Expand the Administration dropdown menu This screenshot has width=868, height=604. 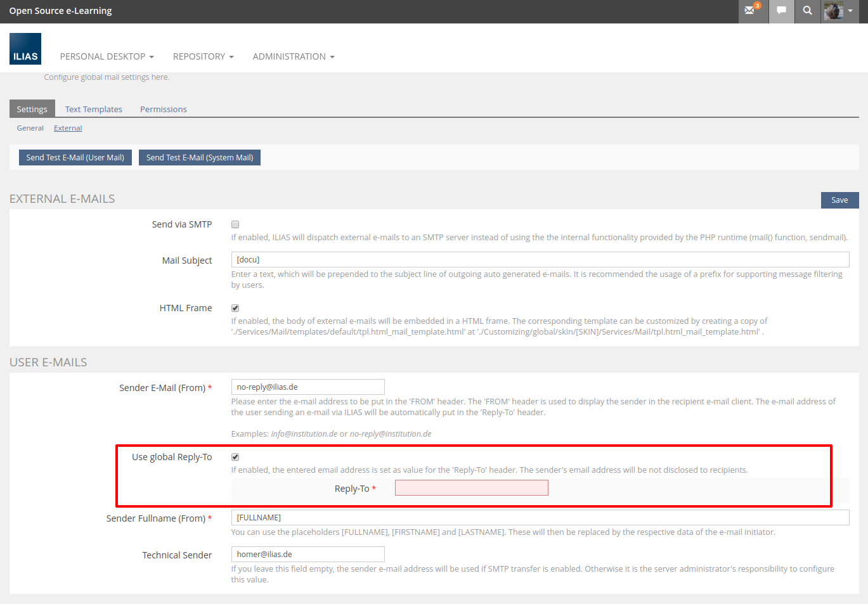293,56
